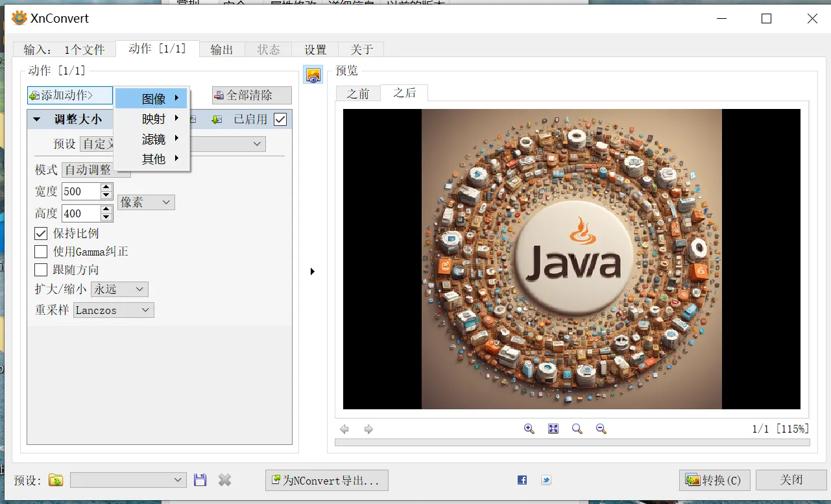The width and height of the screenshot is (831, 504).
Task: Select the 动作 [1/1] tab
Action: click(x=158, y=49)
